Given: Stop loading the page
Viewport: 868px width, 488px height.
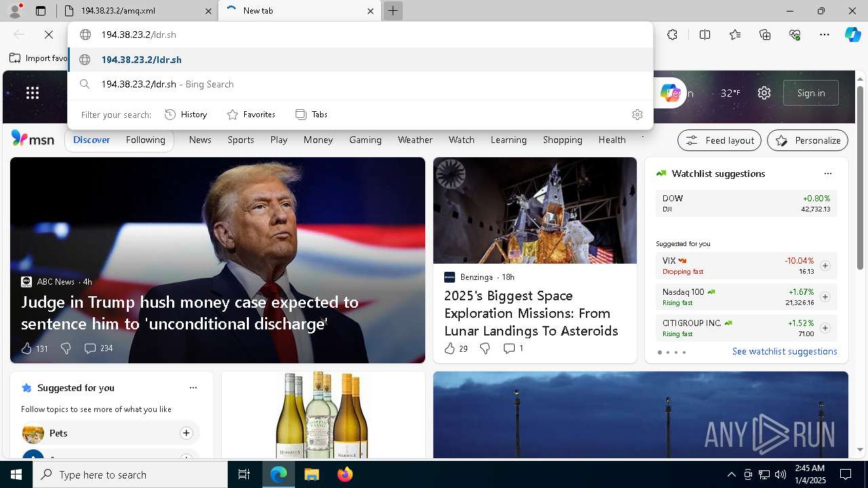Looking at the screenshot, I should [x=49, y=35].
